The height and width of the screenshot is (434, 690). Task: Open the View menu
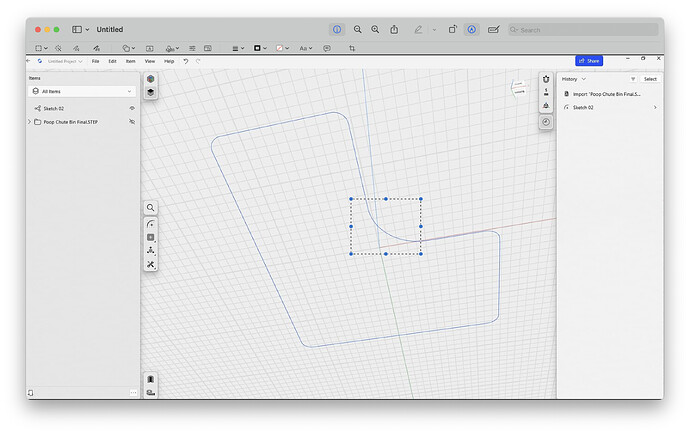[150, 61]
